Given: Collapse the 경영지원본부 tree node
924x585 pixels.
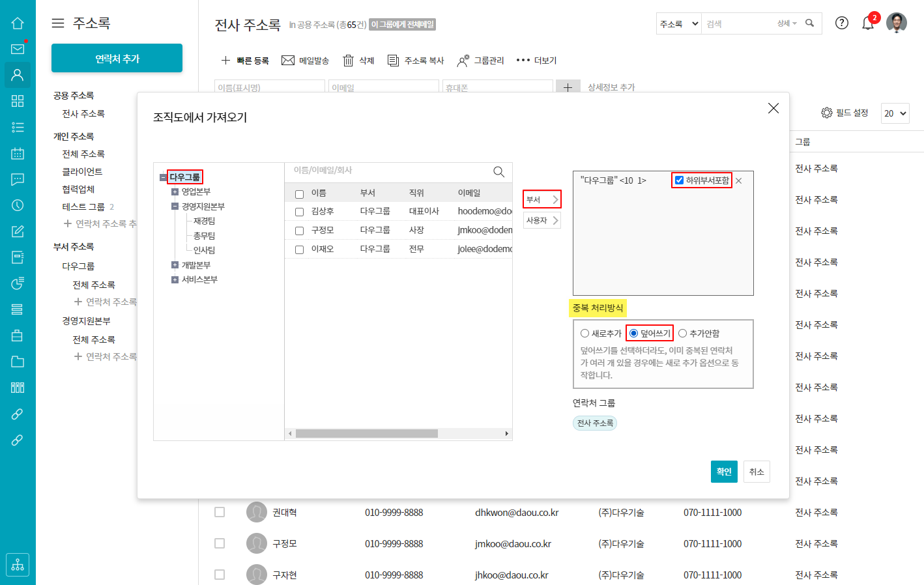Looking at the screenshot, I should pyautogui.click(x=175, y=207).
